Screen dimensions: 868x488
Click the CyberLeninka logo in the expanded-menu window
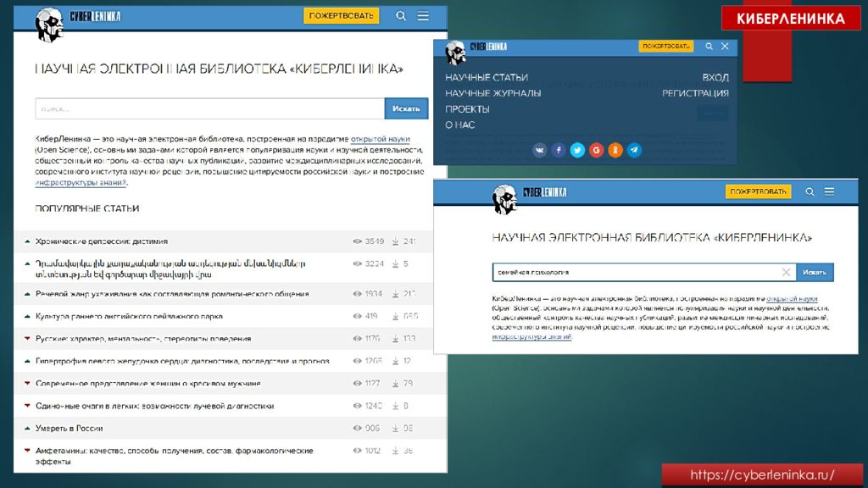tap(476, 52)
